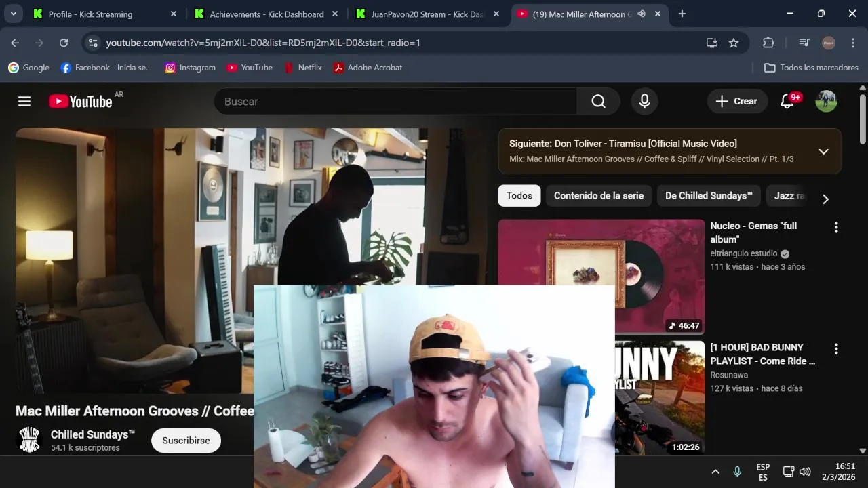Screen dimensions: 868x488
Task: Open Nucleo - Gemas "full album" title
Action: [x=753, y=232]
